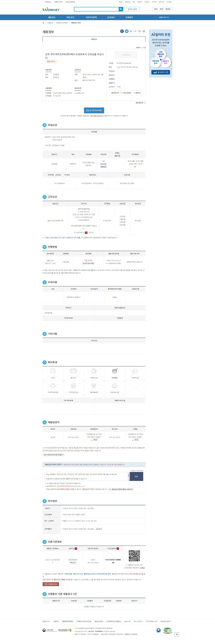Screen dimensions: 215x644
Task: Click the 차량유지비 vehicle cost icon
Action: pos(94,371)
